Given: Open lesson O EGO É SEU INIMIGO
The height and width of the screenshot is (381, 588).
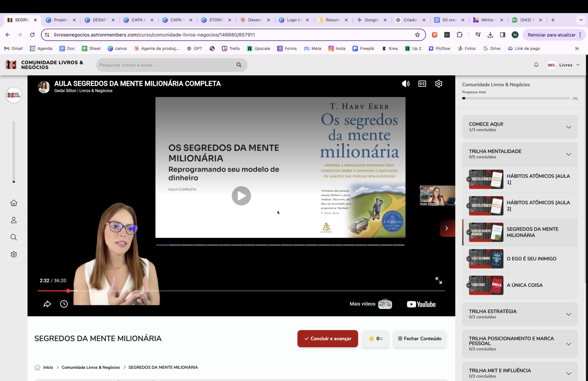Looking at the screenshot, I should (520, 258).
